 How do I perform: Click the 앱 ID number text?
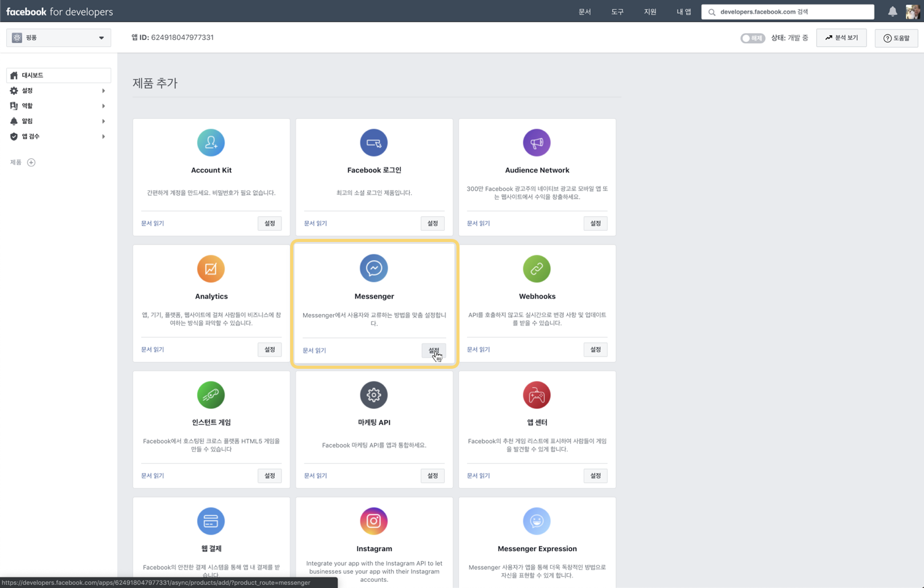point(182,38)
